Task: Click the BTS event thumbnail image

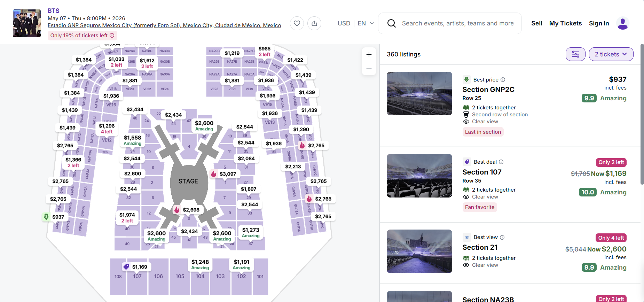Action: [x=27, y=23]
